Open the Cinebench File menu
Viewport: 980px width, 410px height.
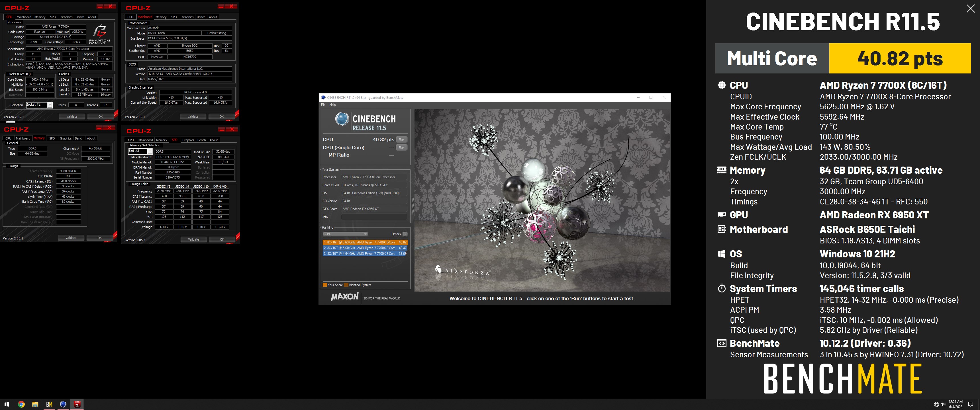(323, 105)
